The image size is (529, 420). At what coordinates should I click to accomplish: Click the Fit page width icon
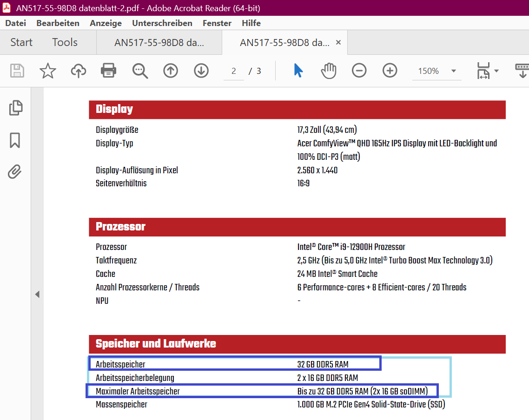[483, 71]
